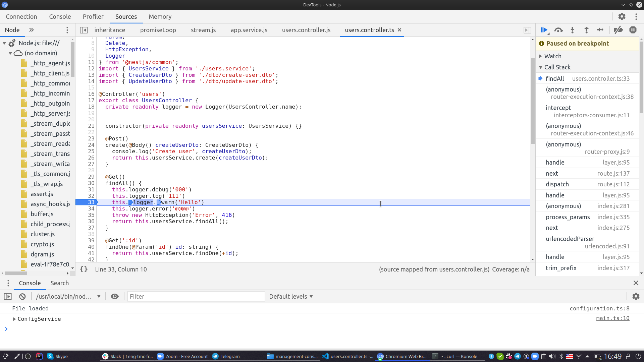Open the configuration.ts:8 source link

point(599,308)
